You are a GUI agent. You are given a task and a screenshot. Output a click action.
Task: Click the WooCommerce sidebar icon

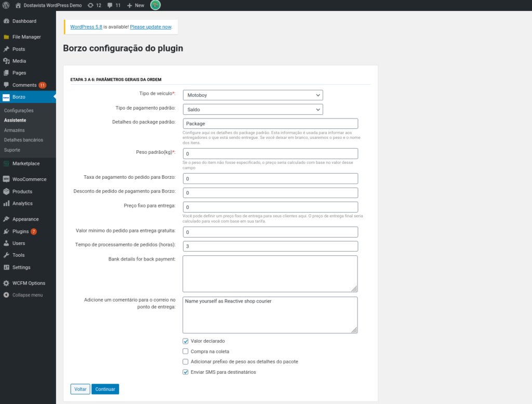[x=6, y=179]
